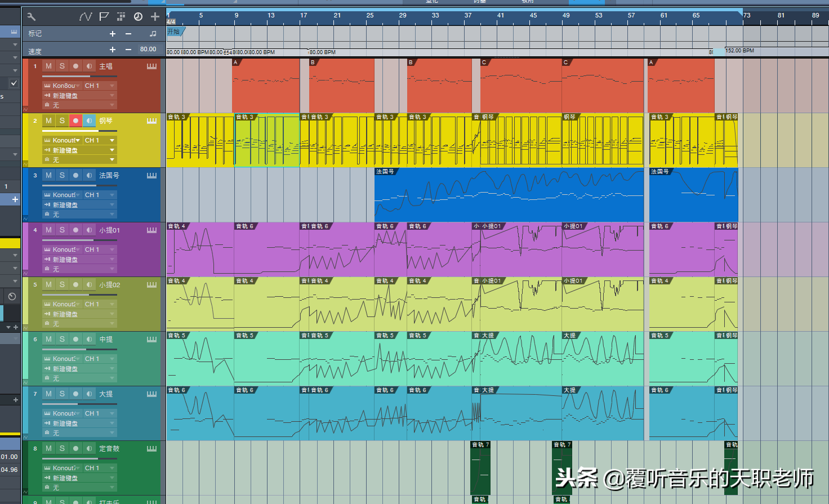Open 新建键盘 input dropdown on 钢琴 track
The image size is (829, 504).
coord(79,150)
